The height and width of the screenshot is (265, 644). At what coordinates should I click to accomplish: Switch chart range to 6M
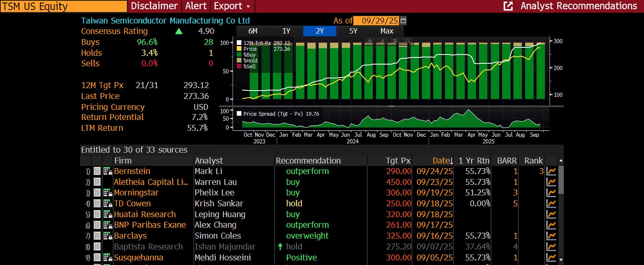pyautogui.click(x=253, y=31)
